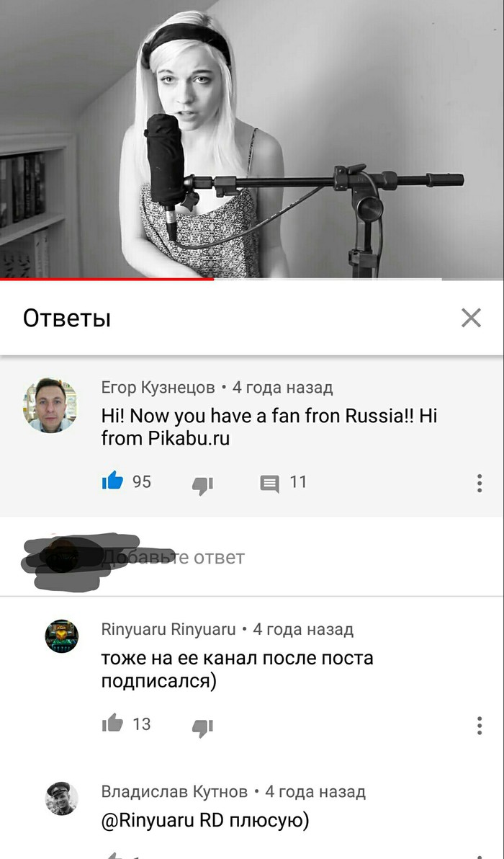Open options menu for Егор Кузнецов's comment
The height and width of the screenshot is (859, 504).
(x=480, y=483)
